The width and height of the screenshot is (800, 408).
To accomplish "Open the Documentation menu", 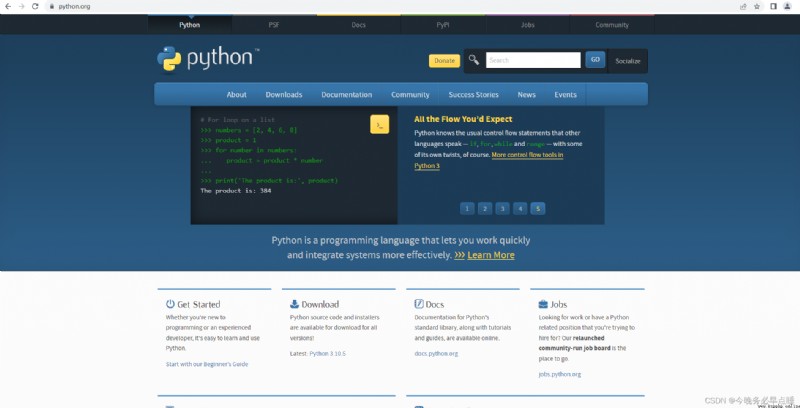I will (346, 95).
